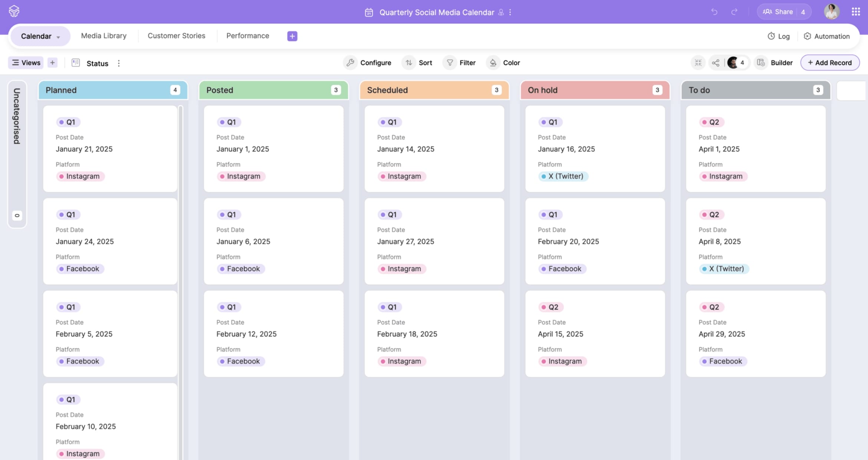The image size is (868, 460).
Task: Click the Add Record button
Action: (830, 63)
